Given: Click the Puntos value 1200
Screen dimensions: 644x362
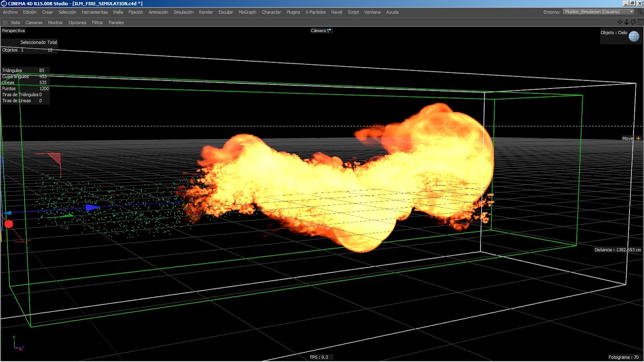Looking at the screenshot, I should [44, 88].
